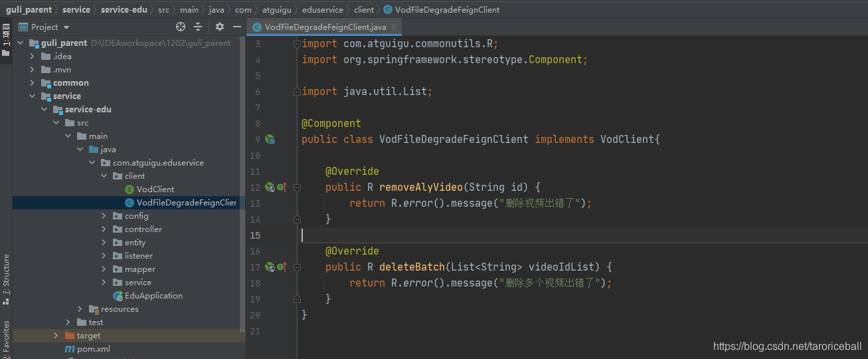Select com.atguigu.eduservice package in tree
Screen dimensions: 868x359
[152, 163]
